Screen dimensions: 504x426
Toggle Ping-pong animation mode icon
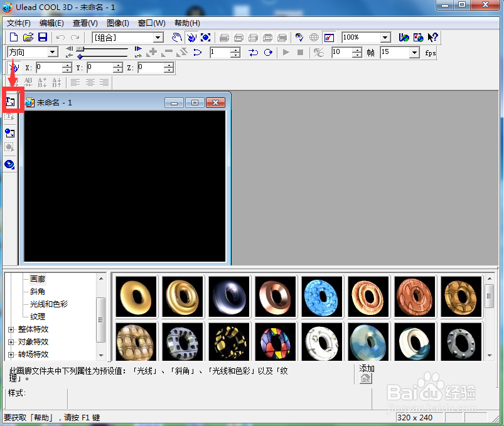[254, 52]
